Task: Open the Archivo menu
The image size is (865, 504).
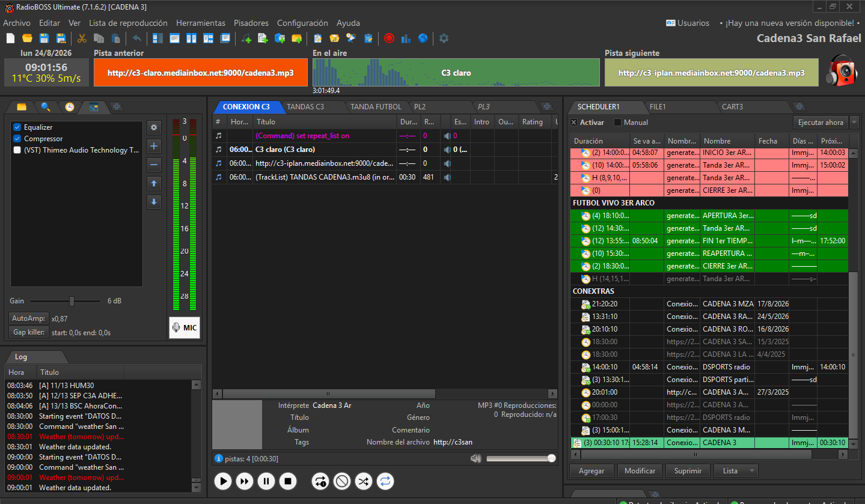Action: (17, 23)
